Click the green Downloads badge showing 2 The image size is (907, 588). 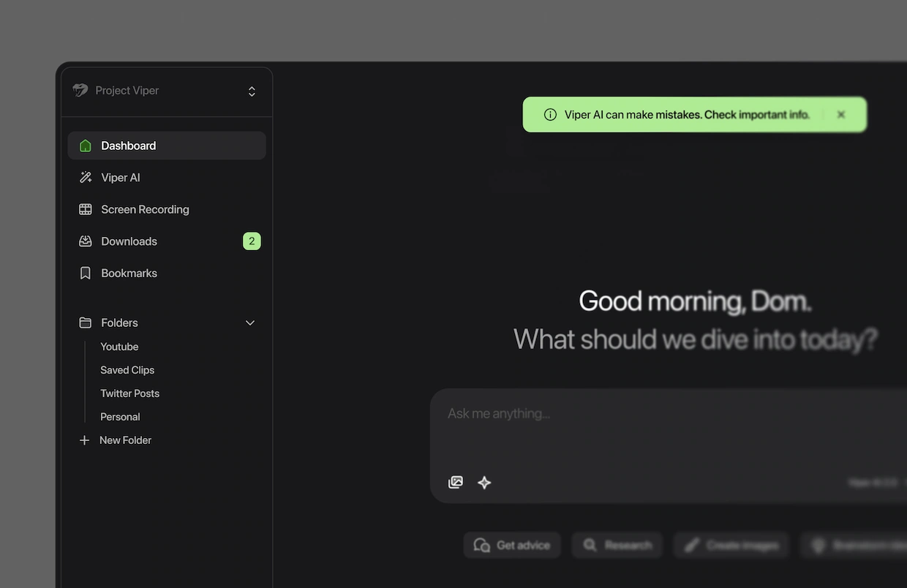252,241
